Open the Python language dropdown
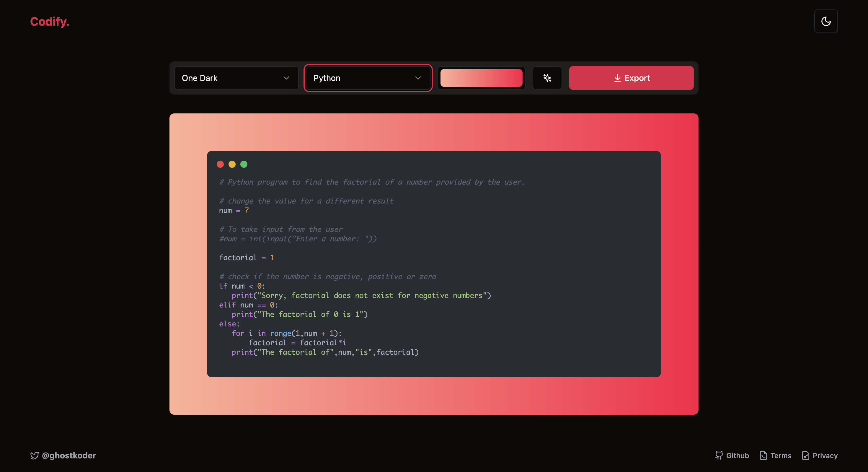Viewport: 868px width, 472px height. (x=368, y=78)
